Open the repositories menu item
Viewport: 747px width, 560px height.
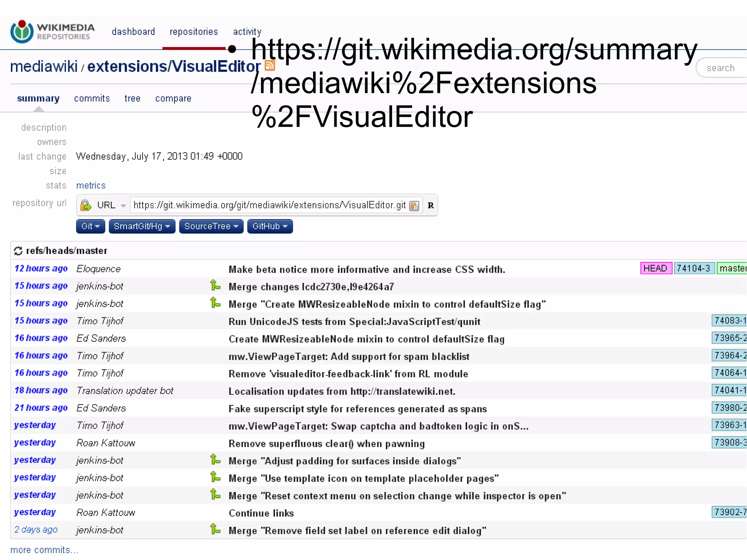coord(194,32)
